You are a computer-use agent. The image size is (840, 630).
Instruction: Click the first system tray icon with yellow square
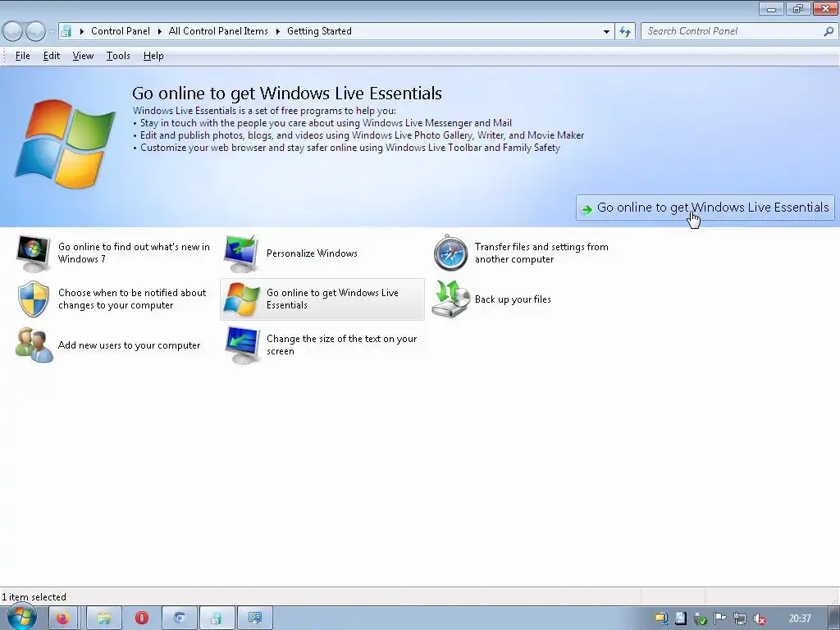(x=661, y=619)
